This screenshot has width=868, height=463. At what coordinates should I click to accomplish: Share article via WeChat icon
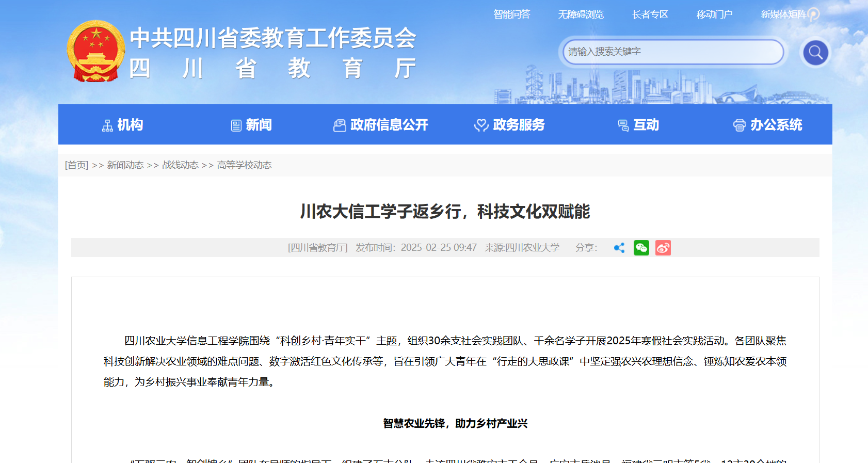coord(641,248)
